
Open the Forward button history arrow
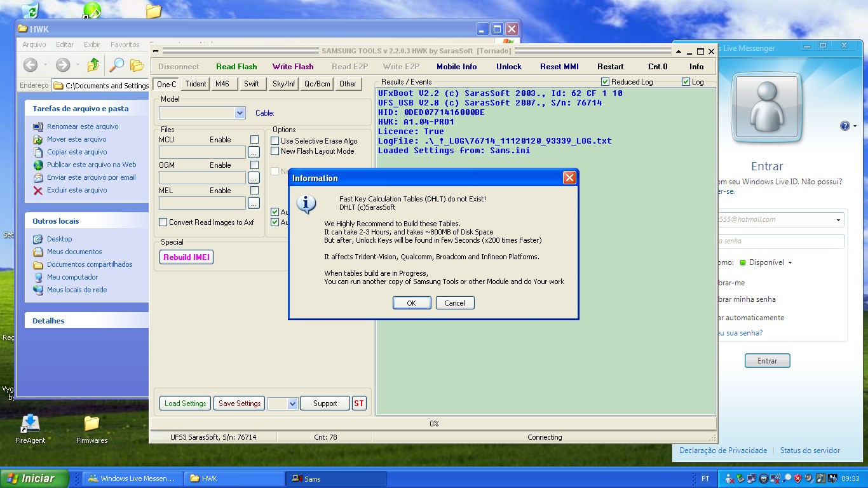(x=78, y=65)
